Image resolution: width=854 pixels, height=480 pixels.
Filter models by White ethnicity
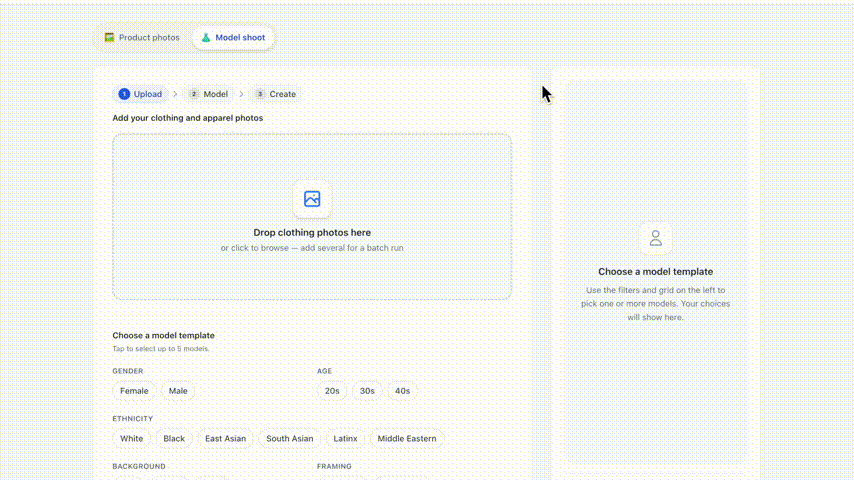(132, 438)
